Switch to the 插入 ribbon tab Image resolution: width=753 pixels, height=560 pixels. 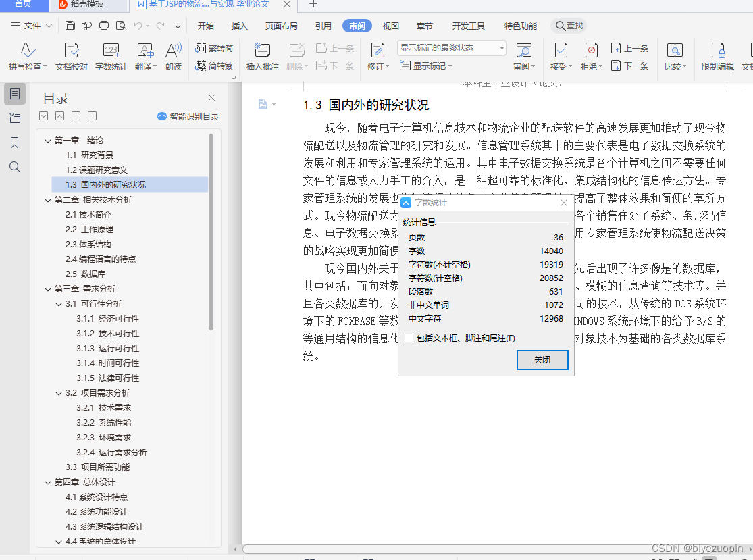tap(239, 26)
